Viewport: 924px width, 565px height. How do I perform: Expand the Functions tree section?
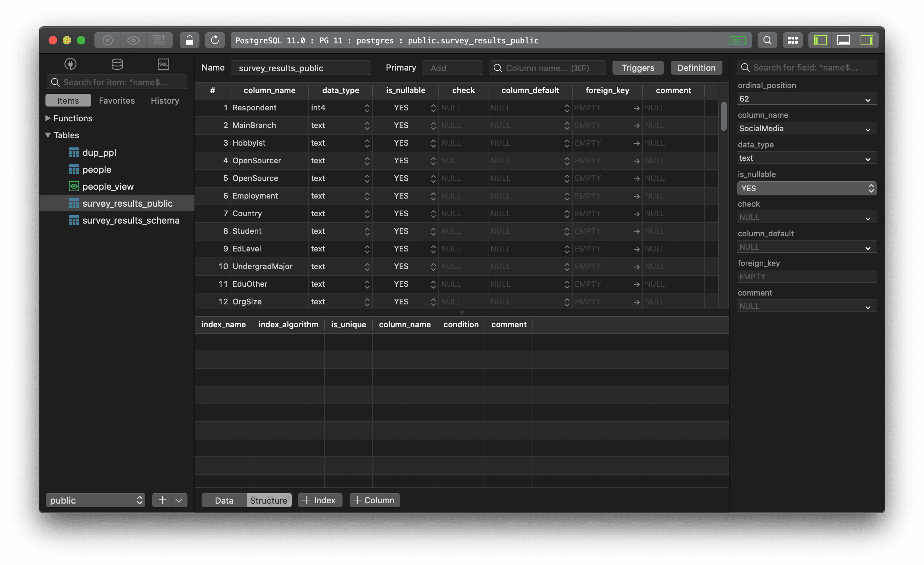pos(48,118)
